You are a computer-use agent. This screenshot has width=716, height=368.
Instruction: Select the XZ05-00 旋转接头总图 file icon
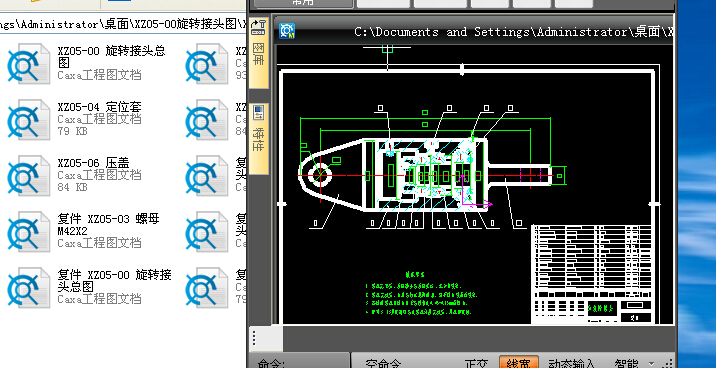[28, 64]
